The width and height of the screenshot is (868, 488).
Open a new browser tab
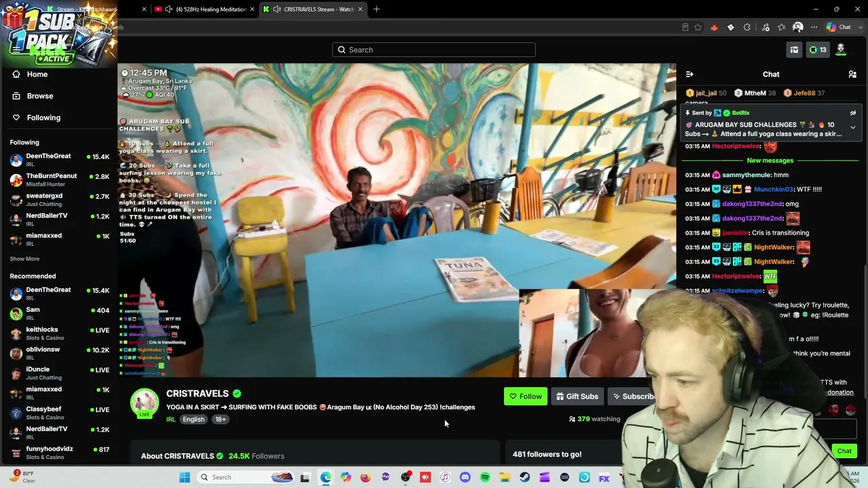pos(376,9)
